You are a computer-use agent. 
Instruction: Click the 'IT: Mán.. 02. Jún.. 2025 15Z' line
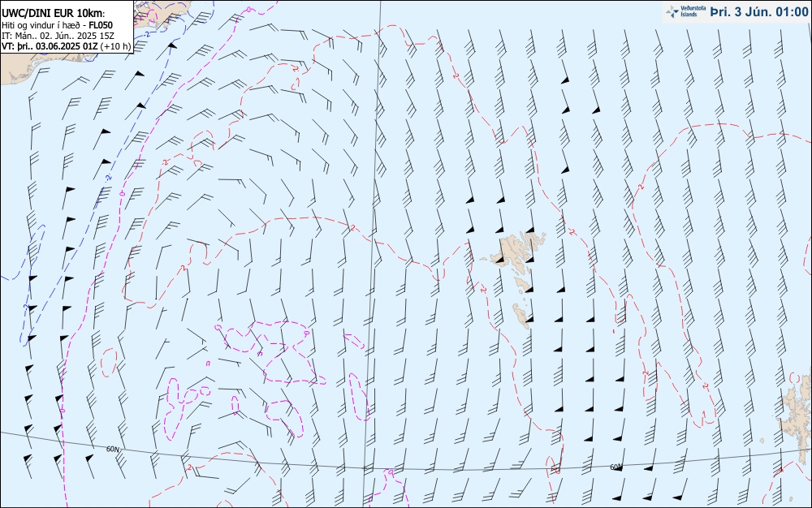pos(58,36)
